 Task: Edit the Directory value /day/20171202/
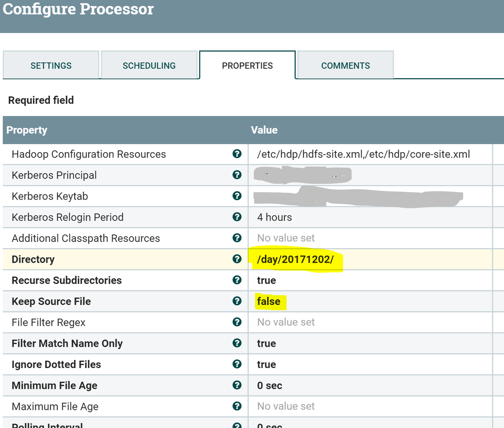pyautogui.click(x=295, y=260)
